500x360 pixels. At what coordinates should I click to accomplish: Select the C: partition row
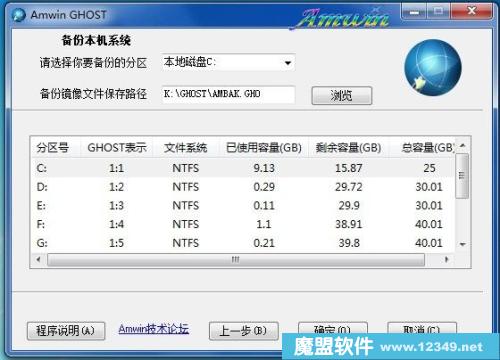point(243,168)
